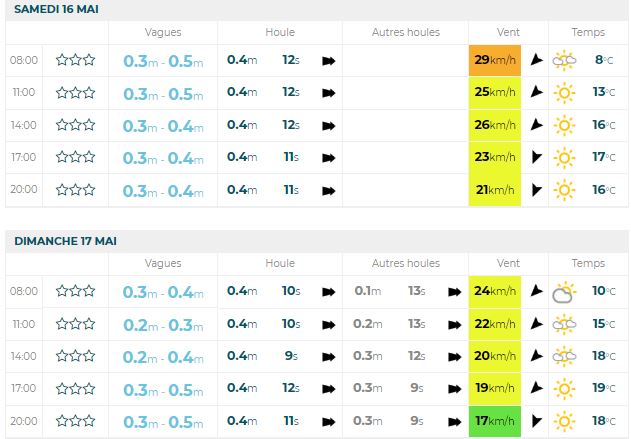Click yellow 24km/h wind cell Sunday
This screenshot has width=631, height=439.
[495, 292]
